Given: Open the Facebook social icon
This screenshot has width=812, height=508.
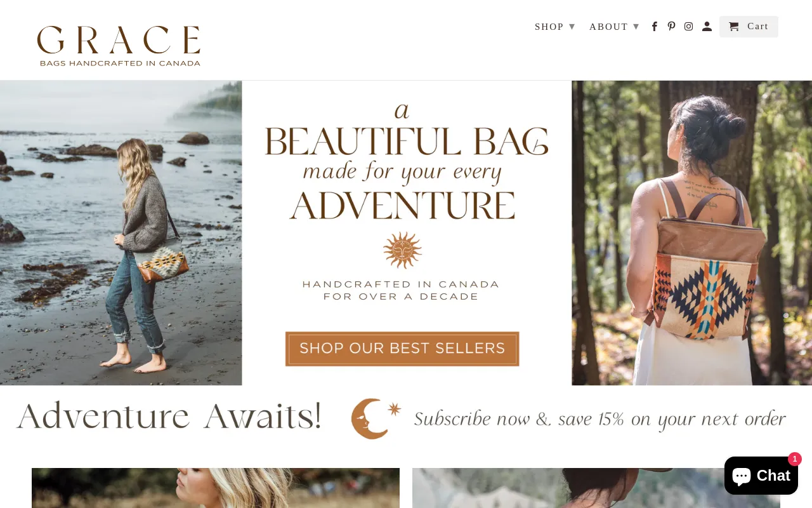Looking at the screenshot, I should (655, 27).
